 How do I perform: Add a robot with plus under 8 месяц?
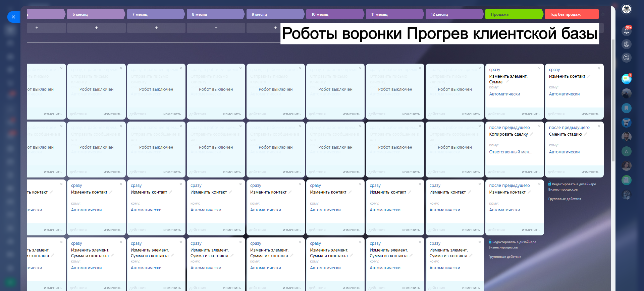click(216, 28)
